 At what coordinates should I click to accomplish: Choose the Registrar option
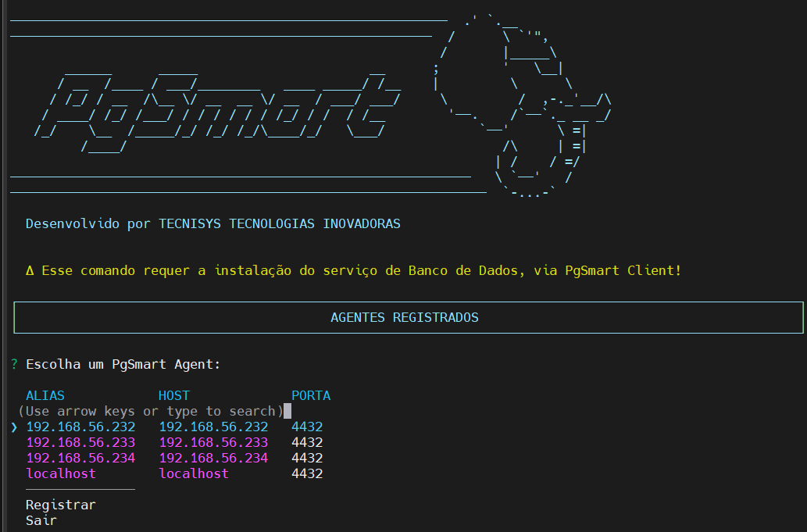pos(61,505)
